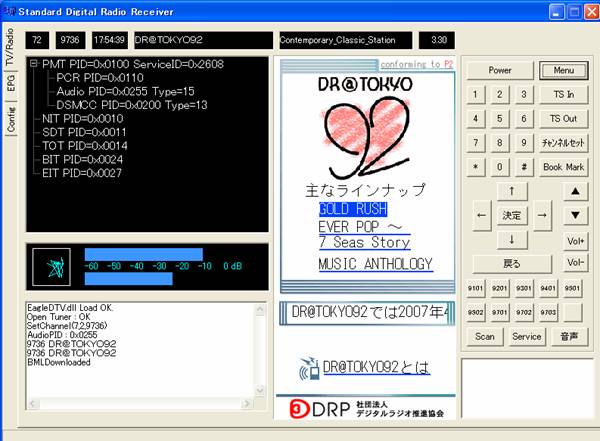Click the チャンネルセット button
Viewport: 600px width, 441px height.
click(x=564, y=143)
